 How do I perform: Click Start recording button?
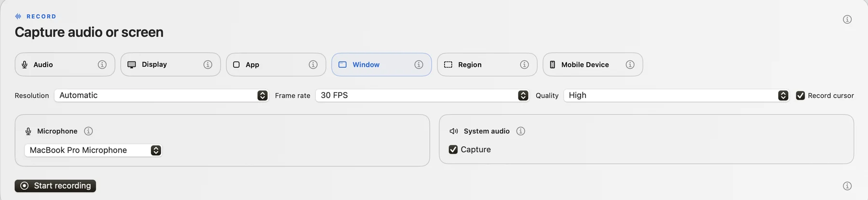point(55,186)
